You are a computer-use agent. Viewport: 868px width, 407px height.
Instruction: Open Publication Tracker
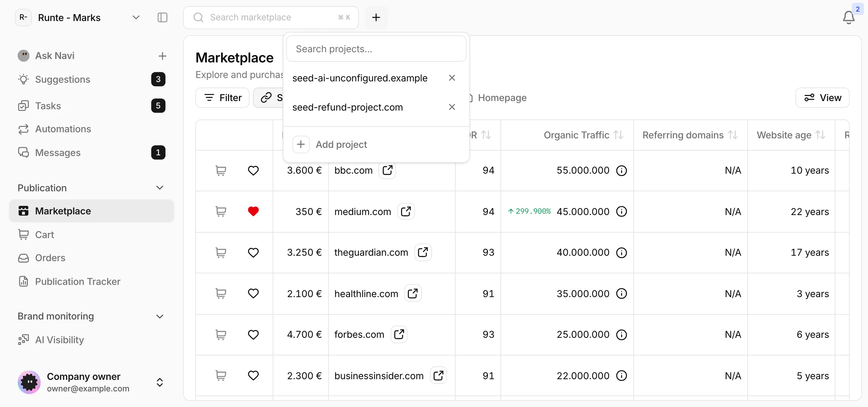click(x=92, y=282)
